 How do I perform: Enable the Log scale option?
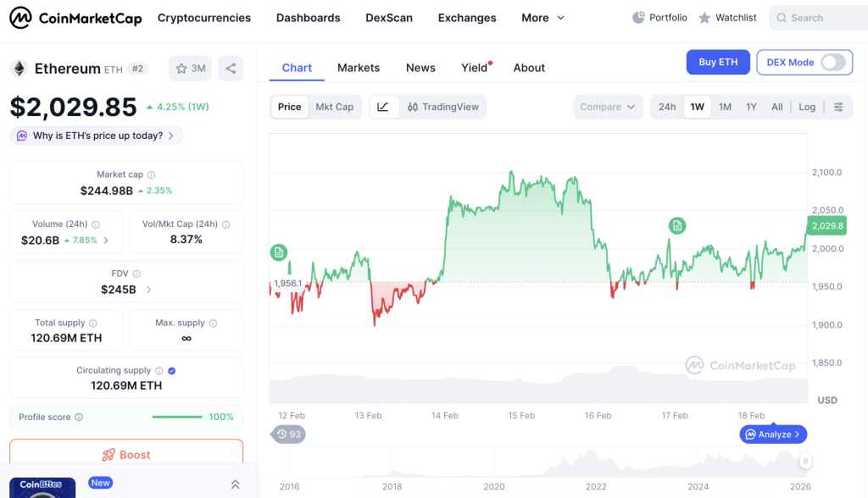pos(807,107)
